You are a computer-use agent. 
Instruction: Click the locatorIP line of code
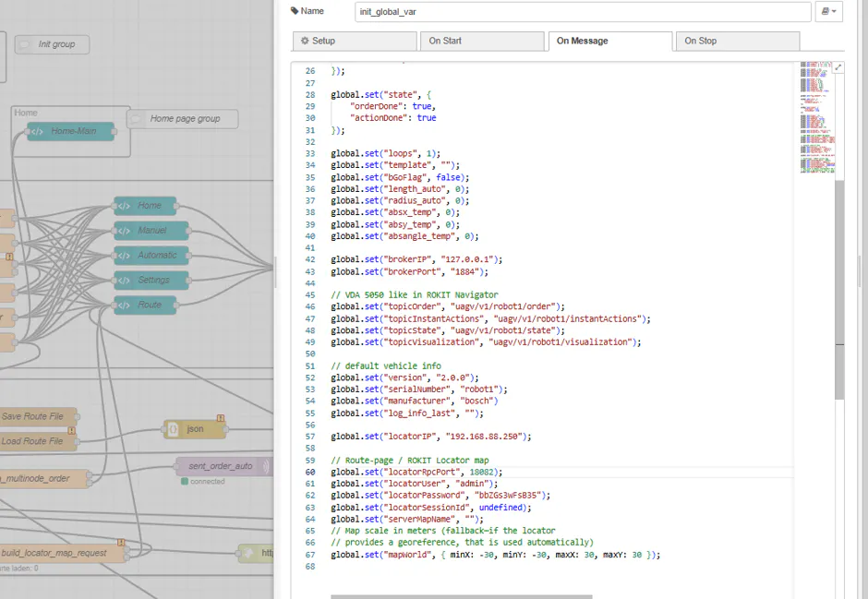point(431,437)
